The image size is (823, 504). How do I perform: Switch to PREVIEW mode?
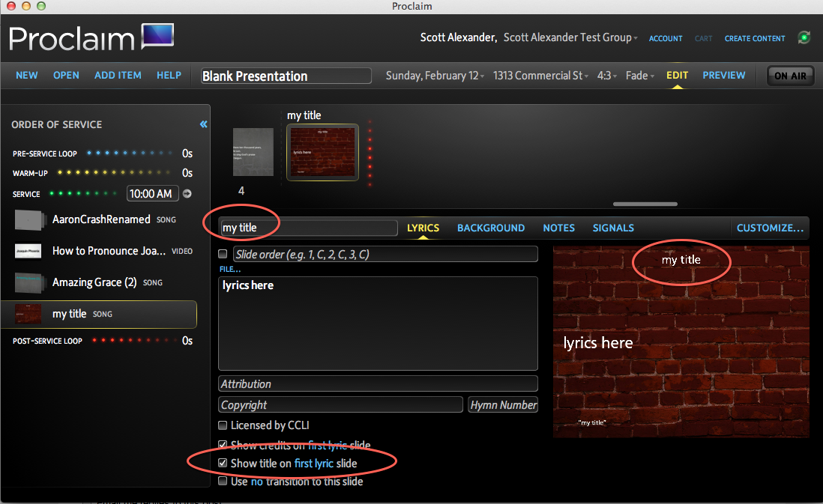pyautogui.click(x=724, y=76)
